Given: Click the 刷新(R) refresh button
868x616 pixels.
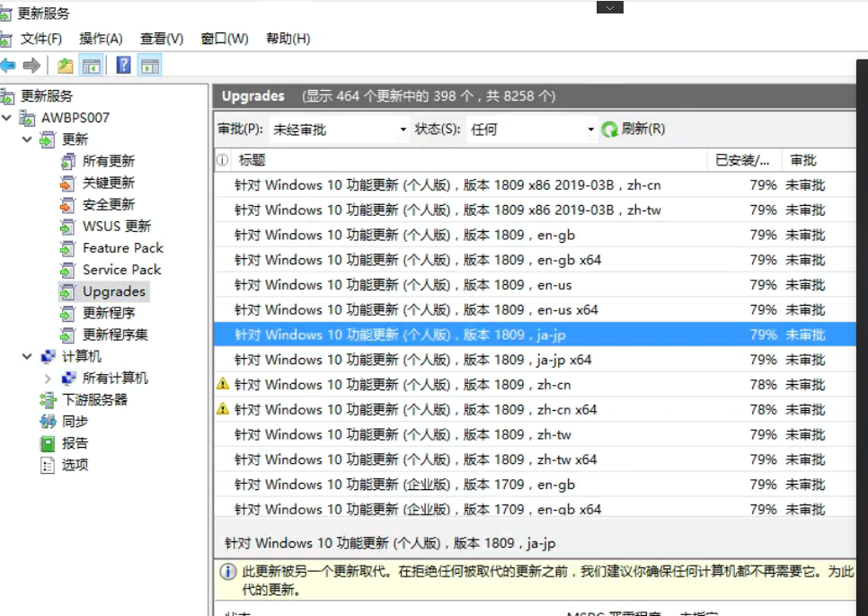Looking at the screenshot, I should pyautogui.click(x=633, y=129).
